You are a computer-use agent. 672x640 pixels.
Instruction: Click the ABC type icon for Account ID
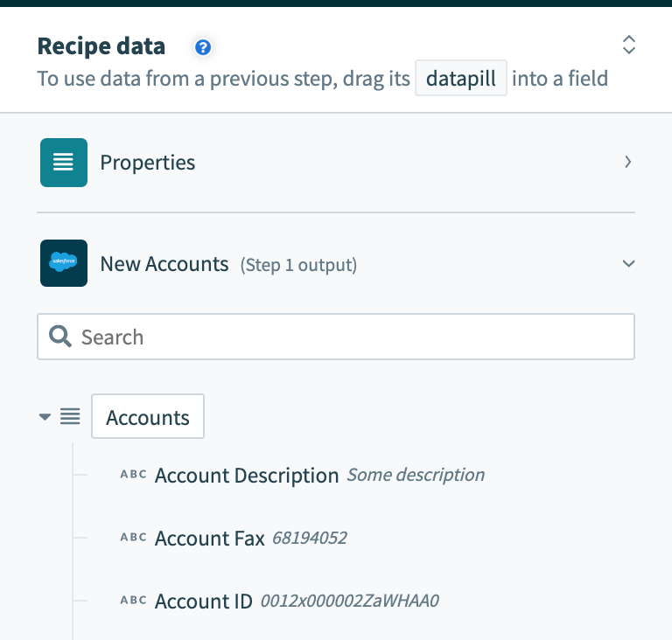click(133, 600)
